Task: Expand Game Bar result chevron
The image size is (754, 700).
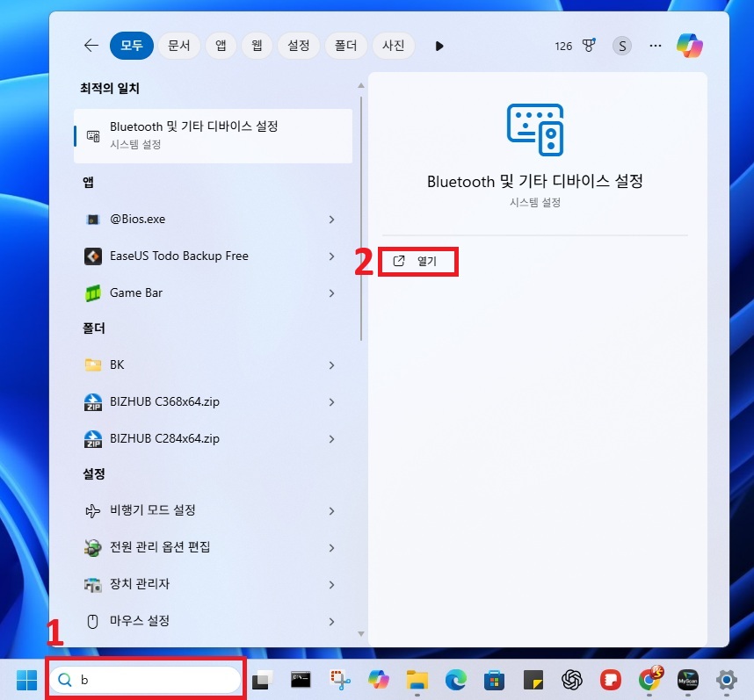Action: click(331, 293)
